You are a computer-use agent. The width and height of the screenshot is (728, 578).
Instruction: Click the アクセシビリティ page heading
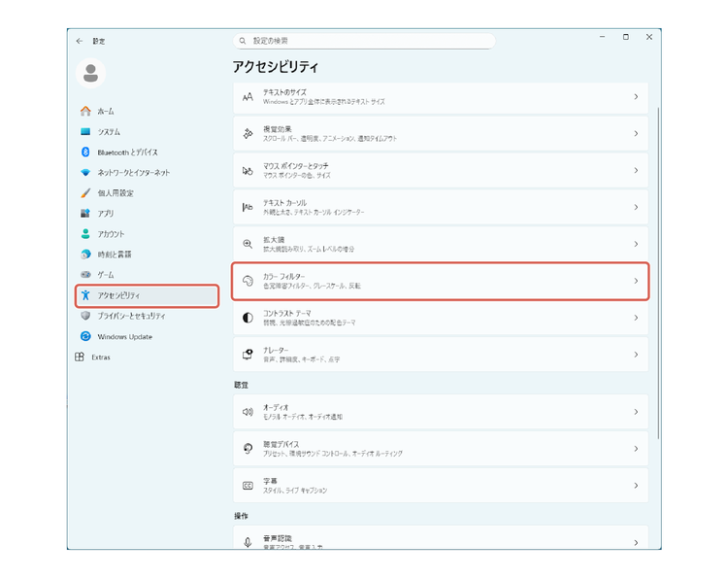pos(276,67)
